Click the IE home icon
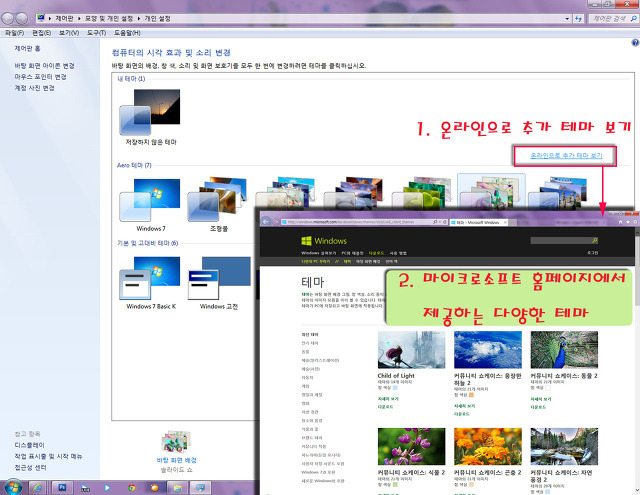Image resolution: width=640 pixels, height=495 pixels. 620,222
